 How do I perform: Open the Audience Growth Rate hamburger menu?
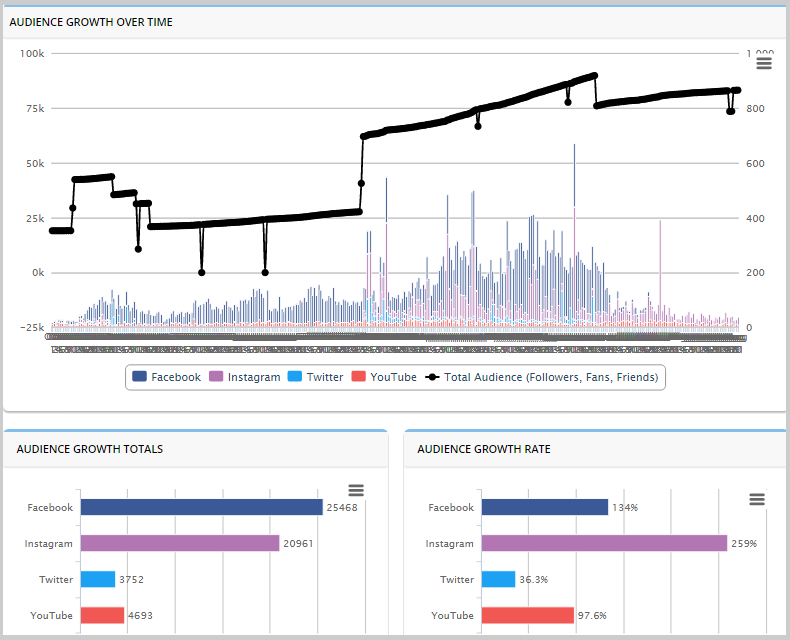pos(757,499)
